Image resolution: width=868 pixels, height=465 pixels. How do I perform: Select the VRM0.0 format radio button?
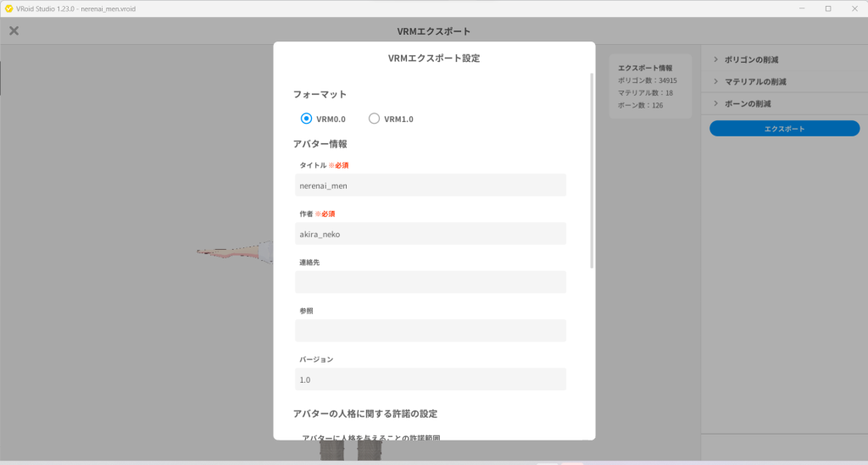click(x=306, y=119)
